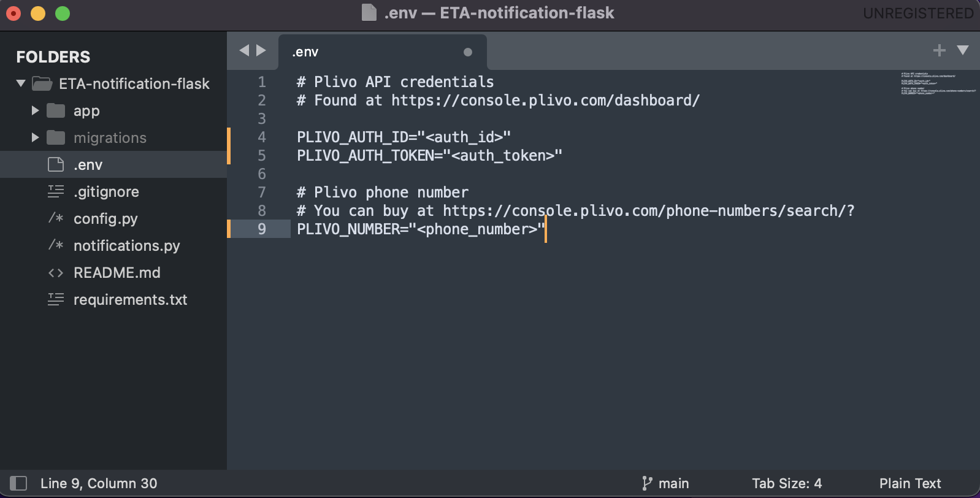The image size is (980, 498).
Task: Navigate back with the left tab arrow
Action: click(x=244, y=50)
